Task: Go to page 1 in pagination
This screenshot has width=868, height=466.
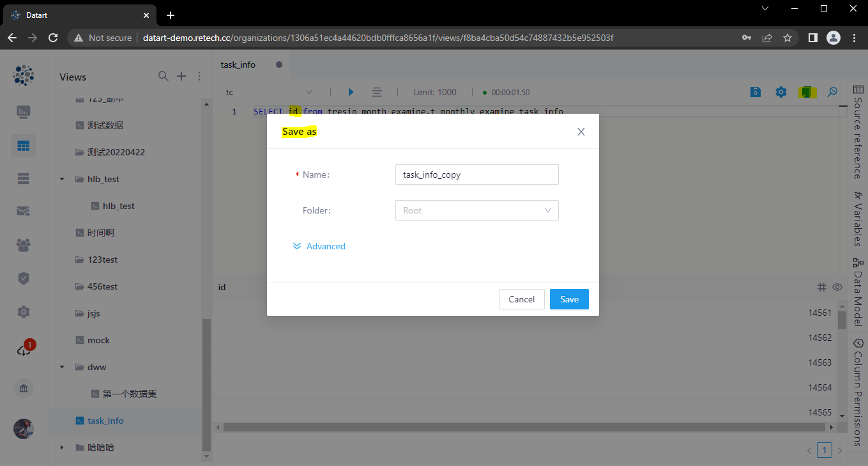Action: coord(825,450)
